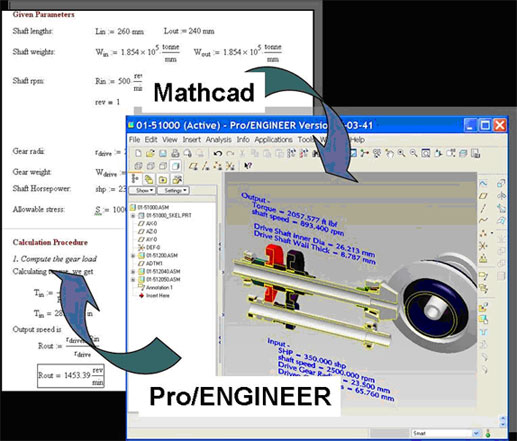Screen dimensions: 517x441
Task: Open the Settings dropdown in model tree
Action: coord(173,190)
